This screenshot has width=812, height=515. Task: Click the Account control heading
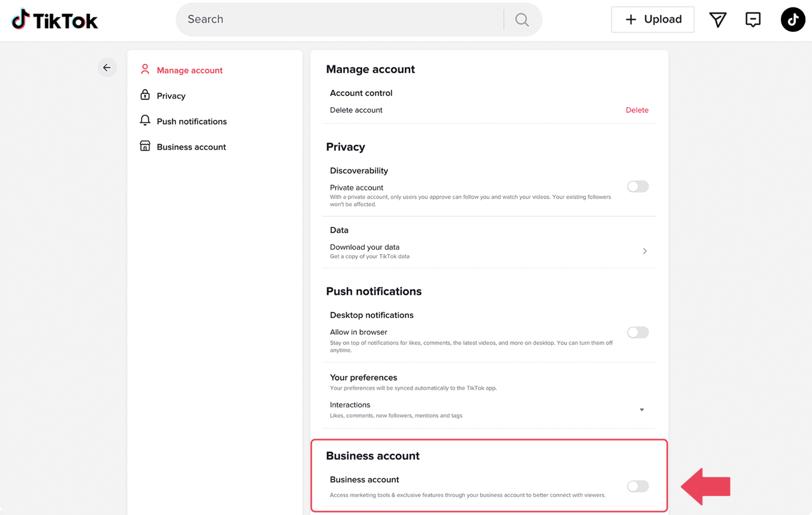tap(361, 93)
